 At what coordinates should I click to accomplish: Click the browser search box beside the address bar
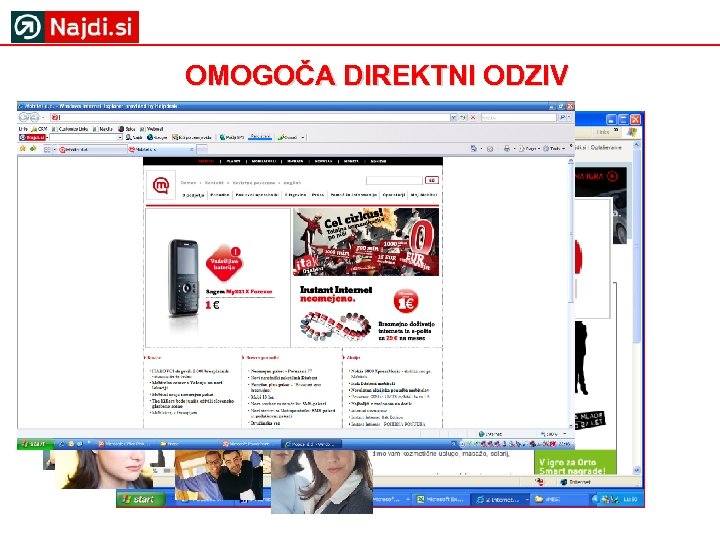518,118
